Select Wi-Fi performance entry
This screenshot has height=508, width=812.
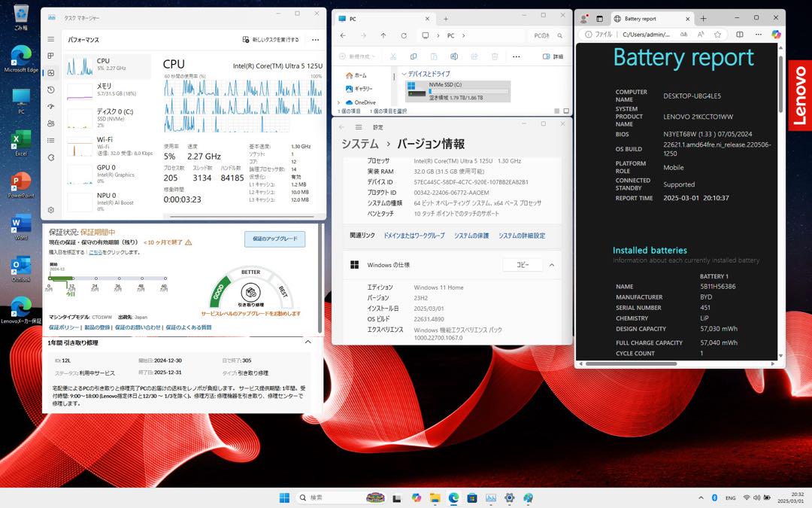click(108, 147)
